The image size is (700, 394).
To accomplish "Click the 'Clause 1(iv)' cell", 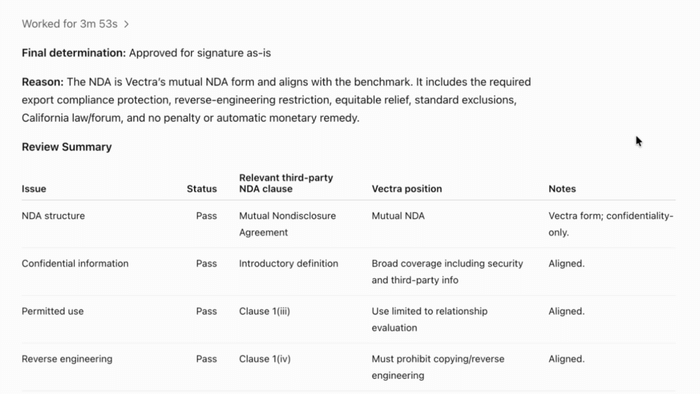I will [265, 359].
